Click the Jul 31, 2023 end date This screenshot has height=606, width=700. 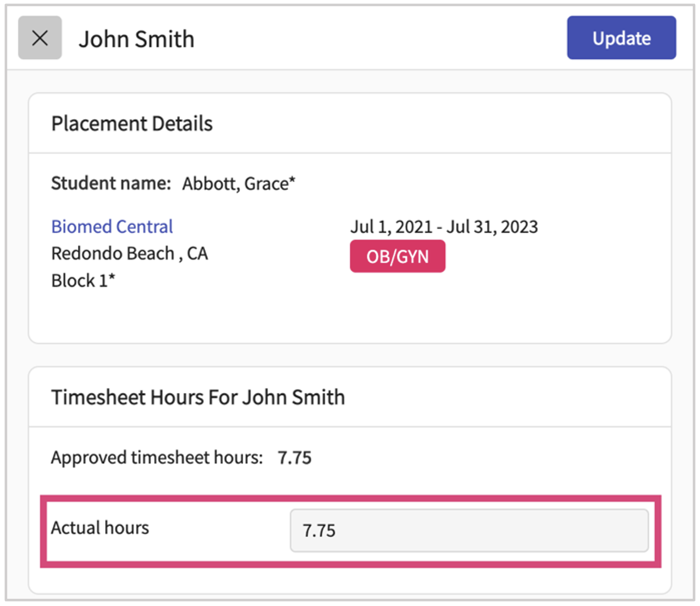(492, 227)
